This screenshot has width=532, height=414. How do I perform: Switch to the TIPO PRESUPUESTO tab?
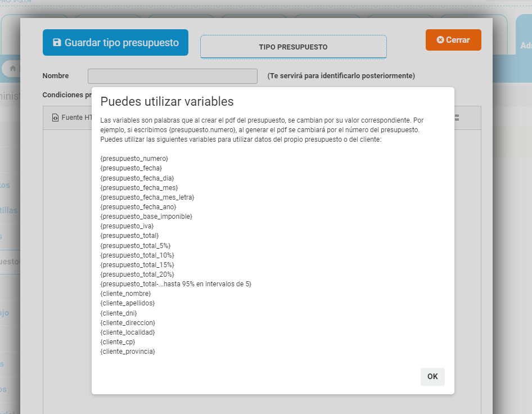click(x=293, y=47)
